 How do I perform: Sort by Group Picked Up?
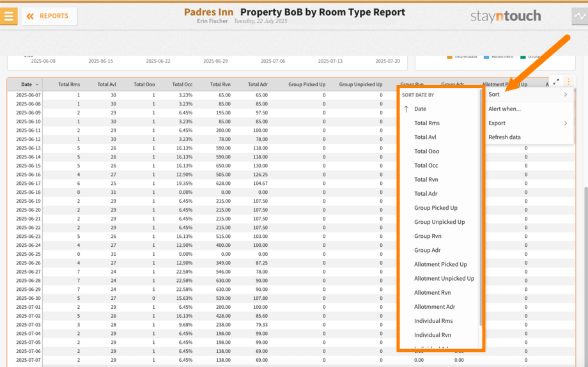point(436,208)
